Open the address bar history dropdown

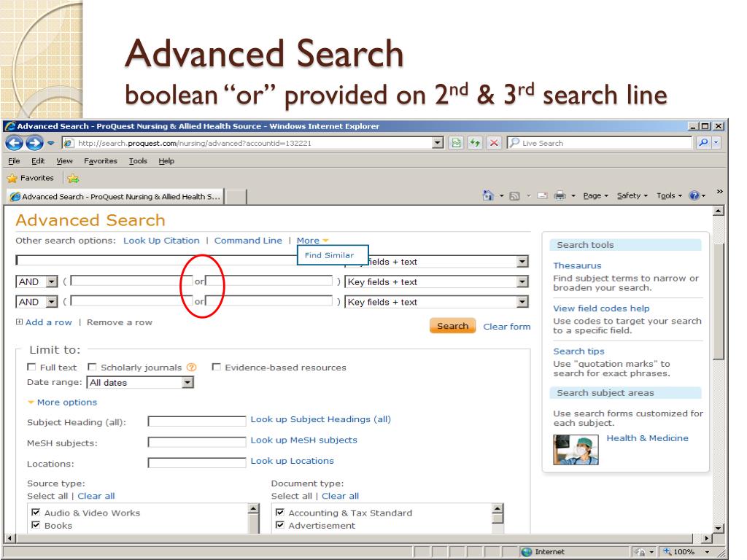tap(438, 143)
